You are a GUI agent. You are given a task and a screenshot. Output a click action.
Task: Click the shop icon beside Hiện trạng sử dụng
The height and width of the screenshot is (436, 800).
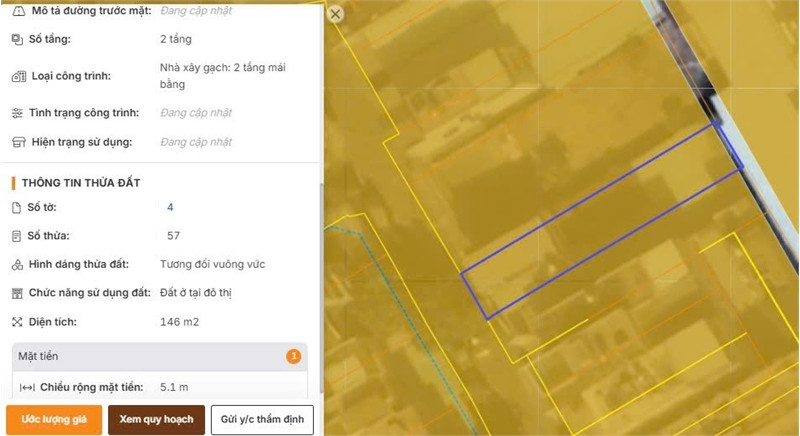pyautogui.click(x=18, y=142)
